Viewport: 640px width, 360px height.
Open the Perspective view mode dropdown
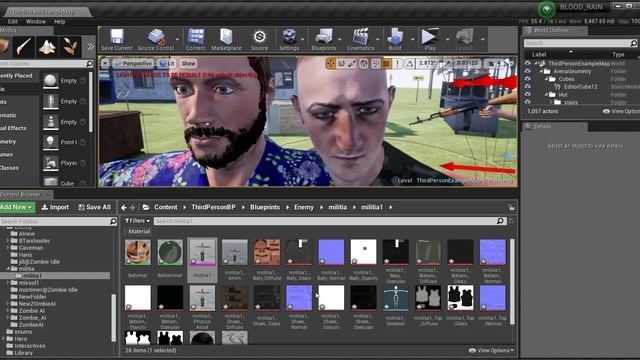(x=133, y=63)
